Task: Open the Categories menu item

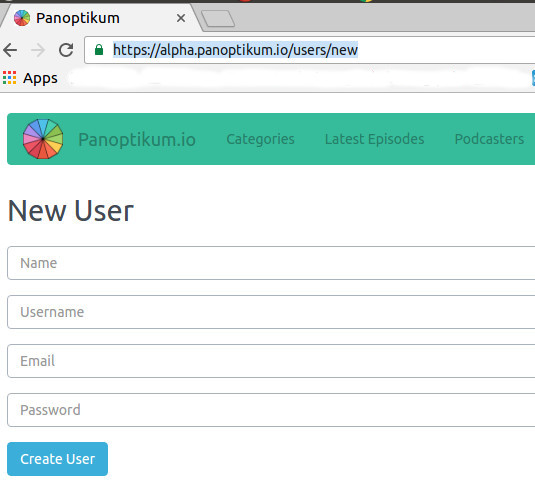Action: [x=260, y=139]
